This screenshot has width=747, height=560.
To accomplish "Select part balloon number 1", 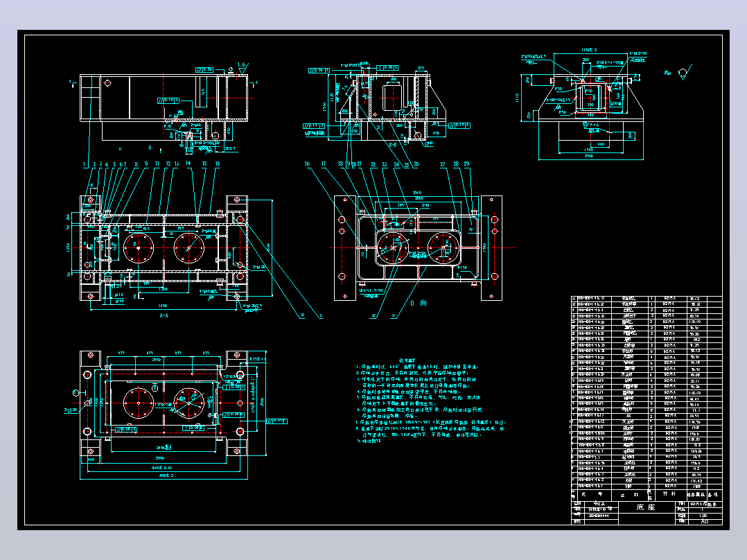I will click(x=85, y=164).
